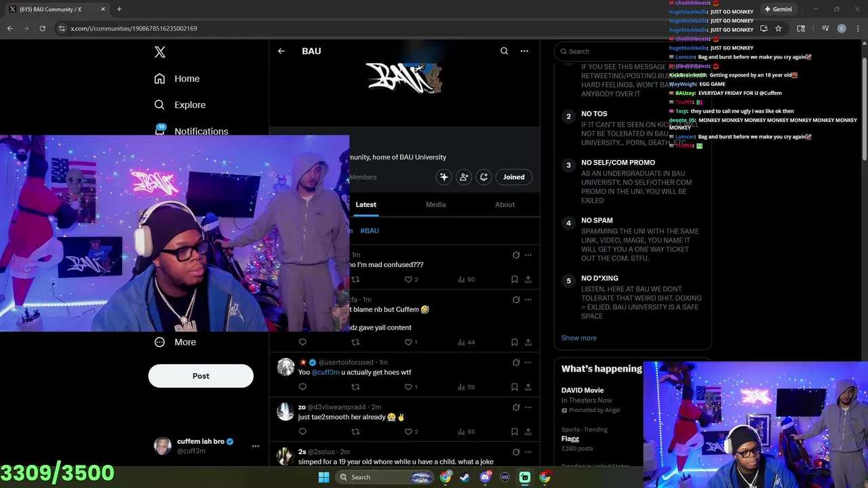Open more options on 'mad confused' post
Image resolution: width=868 pixels, height=488 pixels.
click(528, 255)
